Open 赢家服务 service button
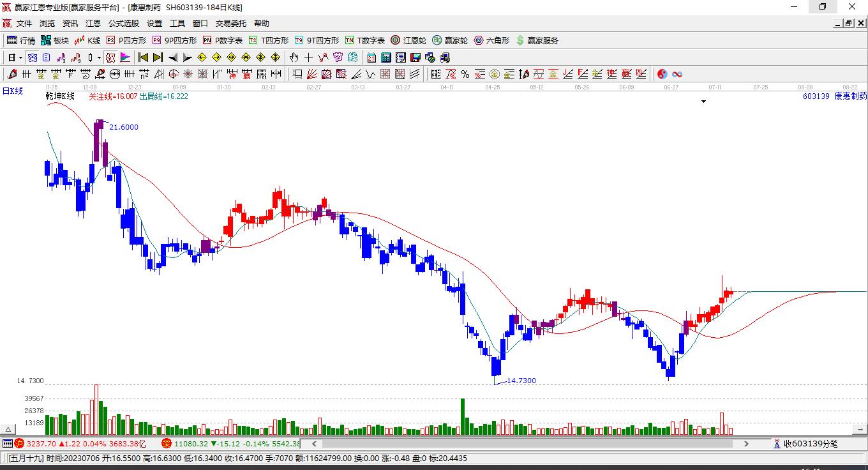Screen dimensions: 868x470 click(x=537, y=40)
